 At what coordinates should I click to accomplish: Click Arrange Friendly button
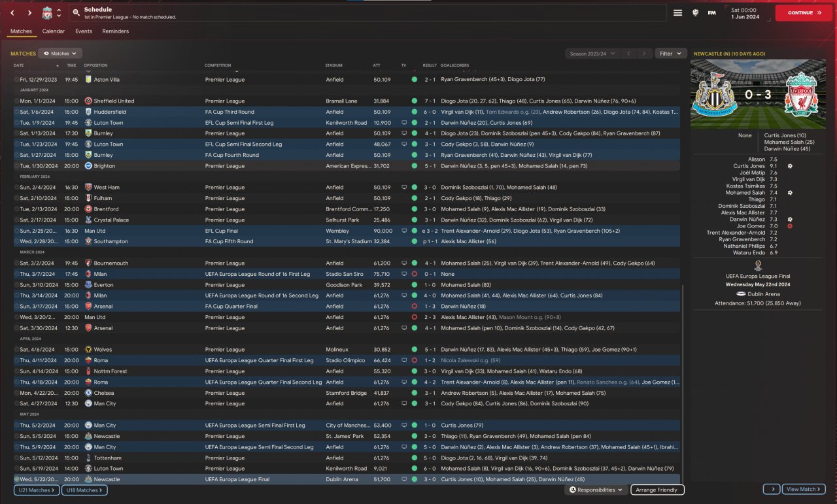(657, 490)
